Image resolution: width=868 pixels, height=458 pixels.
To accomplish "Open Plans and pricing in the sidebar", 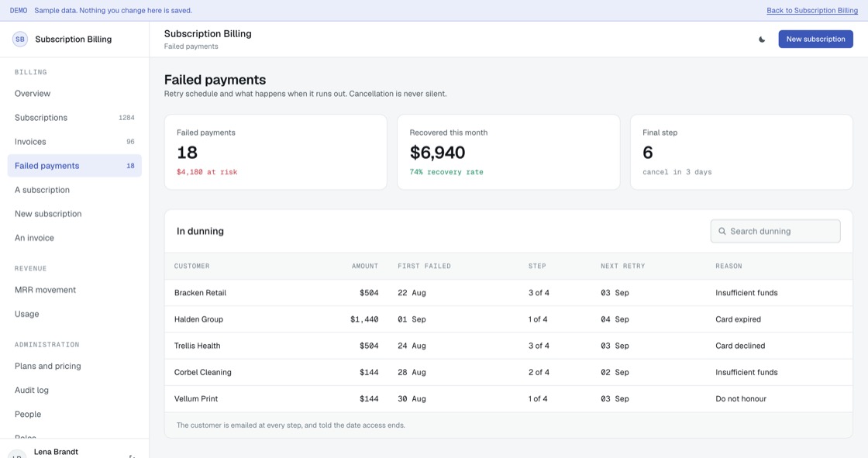I will click(x=74, y=366).
